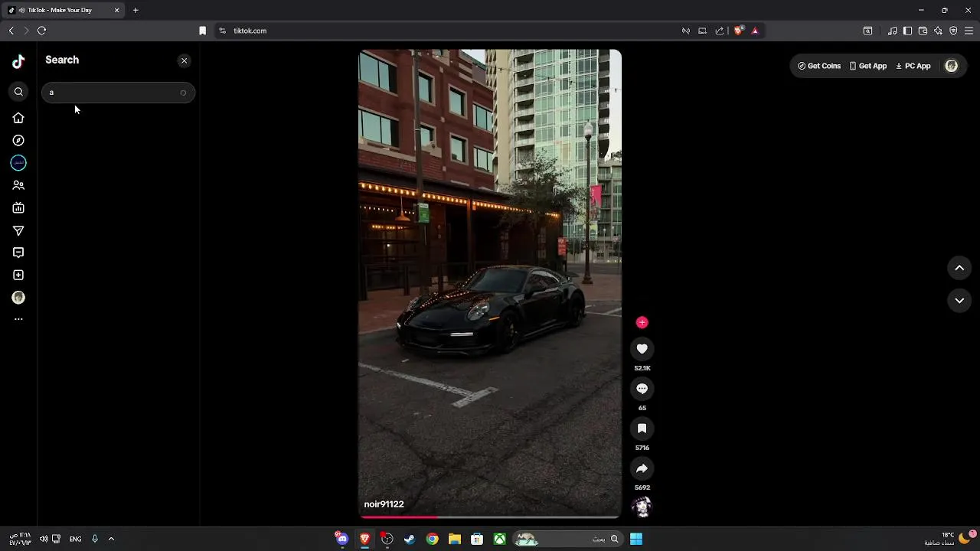980x551 pixels.
Task: Like the video with heart icon
Action: coord(642,349)
